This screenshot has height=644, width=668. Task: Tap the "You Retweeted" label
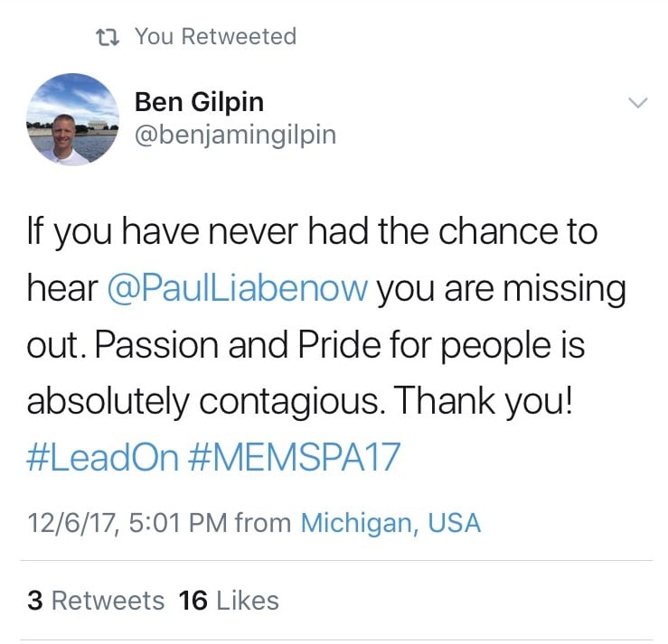click(x=215, y=36)
